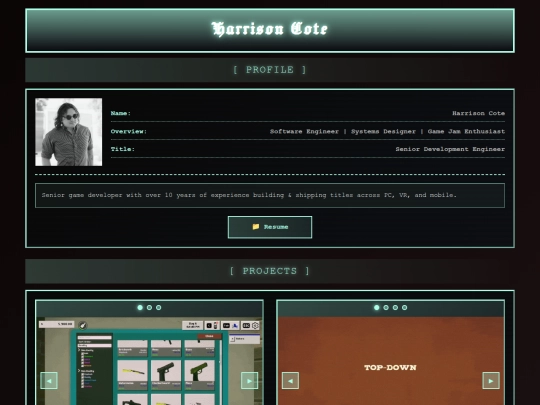Viewport: 540px width, 405px height.
Task: Click the Title: label
Action: (123, 149)
